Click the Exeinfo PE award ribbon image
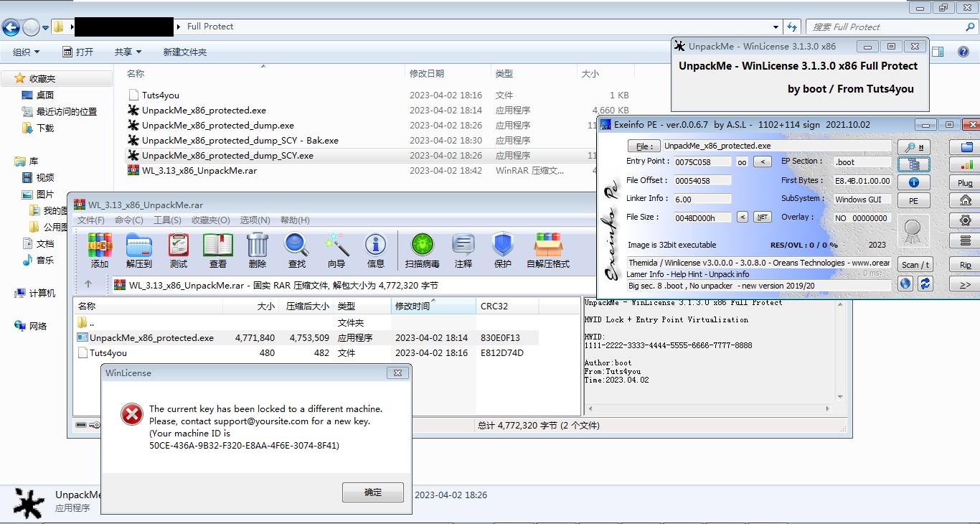 click(x=913, y=231)
